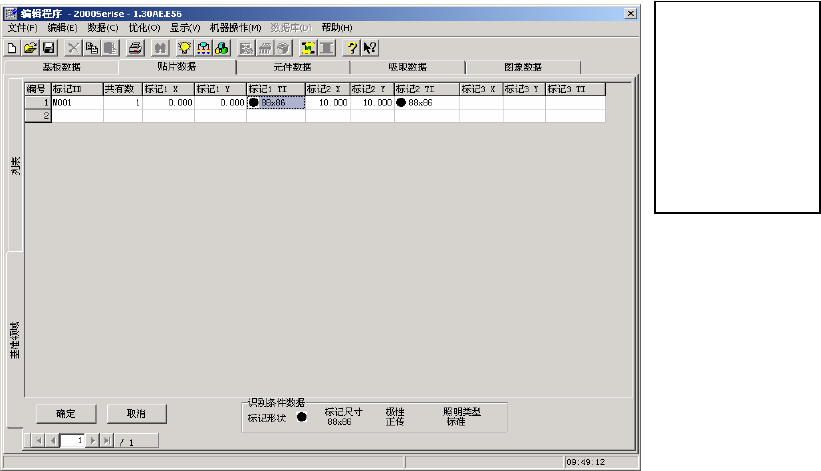Click the Print toolbar icon
This screenshot has width=821, height=471.
[136, 47]
